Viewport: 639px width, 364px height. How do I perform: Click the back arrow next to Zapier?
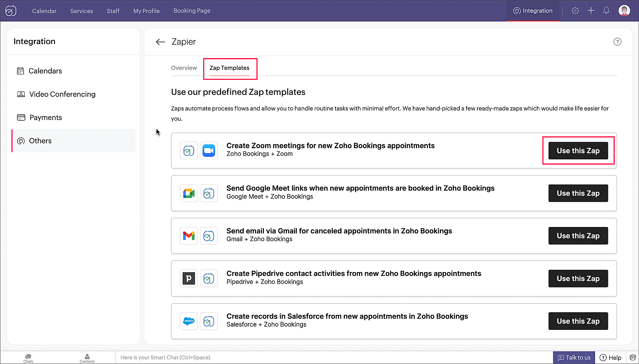pyautogui.click(x=160, y=42)
